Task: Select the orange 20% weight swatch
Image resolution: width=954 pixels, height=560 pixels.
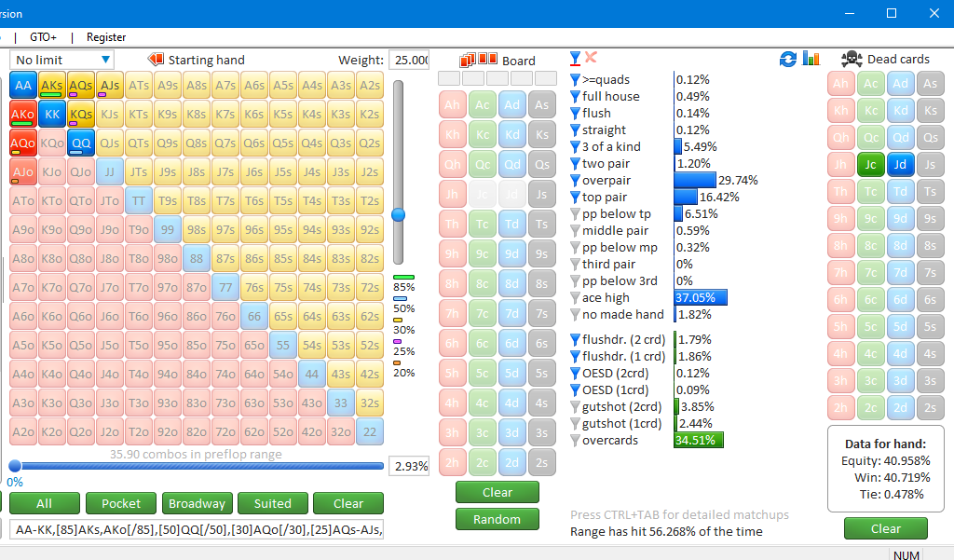Action: pos(397,363)
